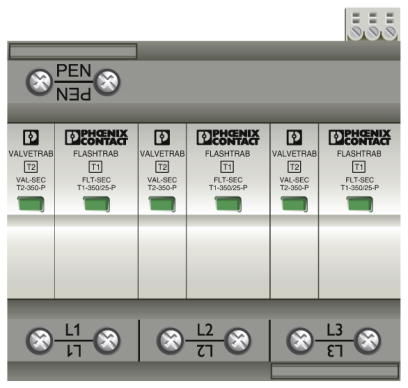Click the T1 box on the third FLASHTRAB module

pyautogui.click(x=359, y=167)
